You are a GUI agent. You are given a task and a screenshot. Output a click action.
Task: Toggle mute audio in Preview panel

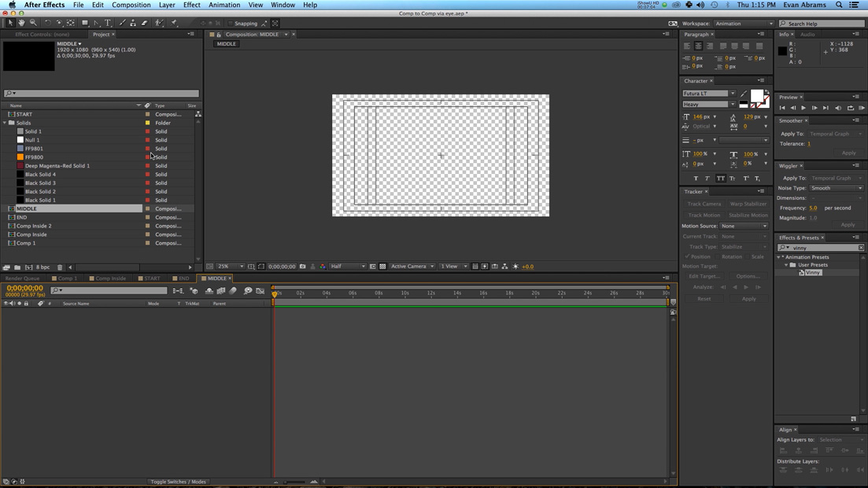(x=838, y=108)
